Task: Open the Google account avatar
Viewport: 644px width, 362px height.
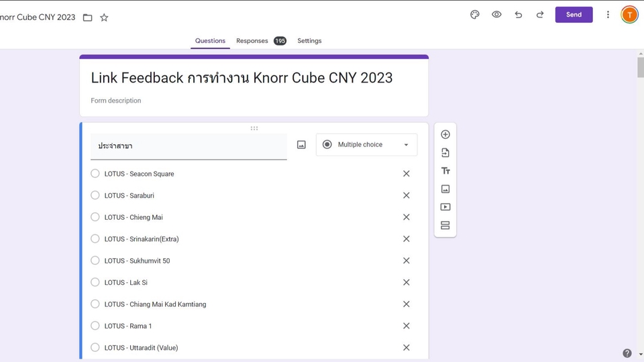Action: pos(629,15)
